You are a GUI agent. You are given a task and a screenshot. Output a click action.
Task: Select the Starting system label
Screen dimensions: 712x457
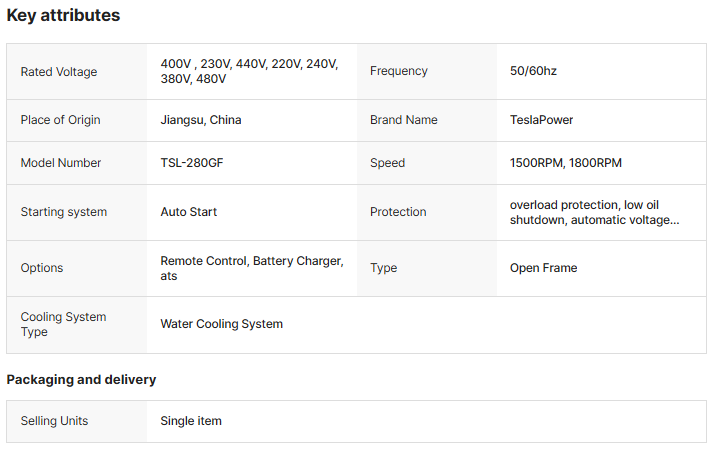(x=64, y=212)
